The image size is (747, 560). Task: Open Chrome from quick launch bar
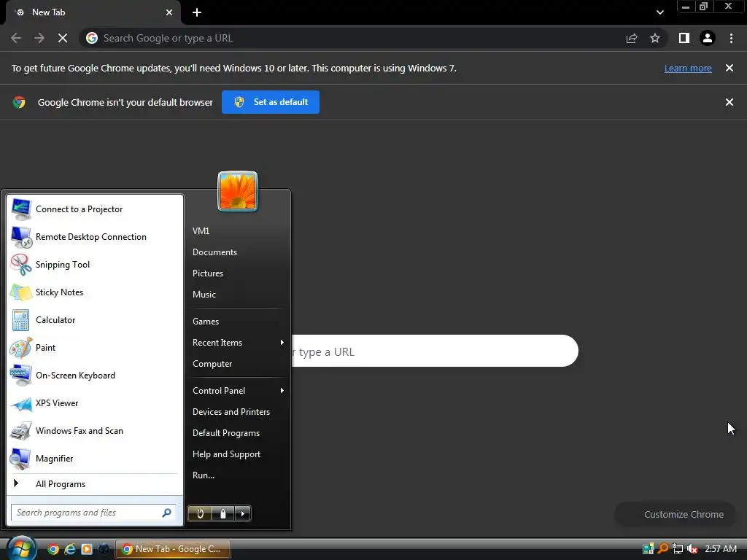coord(53,549)
